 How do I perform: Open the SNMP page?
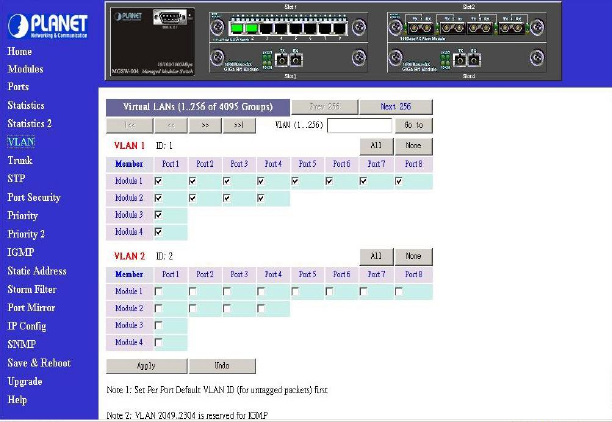point(21,344)
